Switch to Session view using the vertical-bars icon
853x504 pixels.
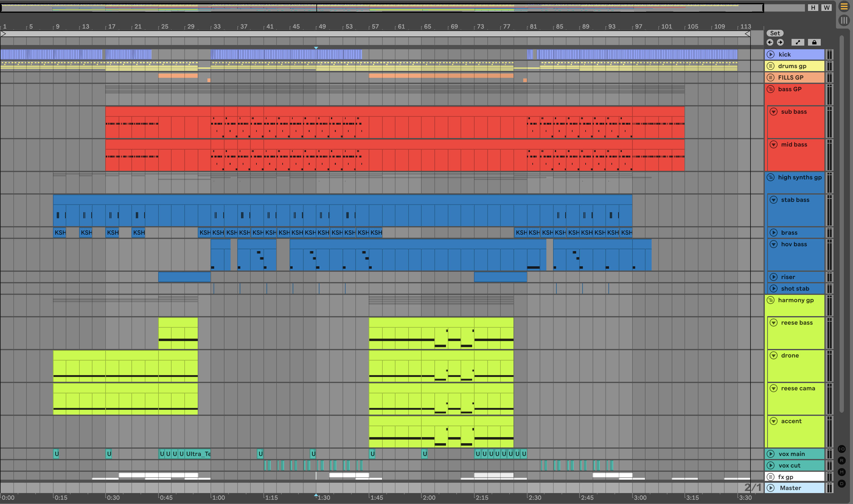[x=844, y=20]
